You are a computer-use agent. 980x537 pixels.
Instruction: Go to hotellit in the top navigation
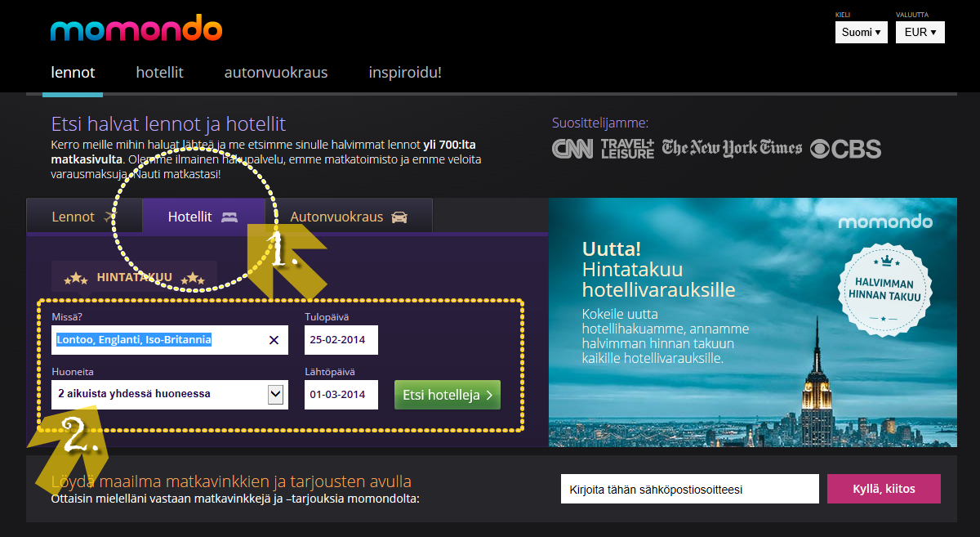(160, 73)
